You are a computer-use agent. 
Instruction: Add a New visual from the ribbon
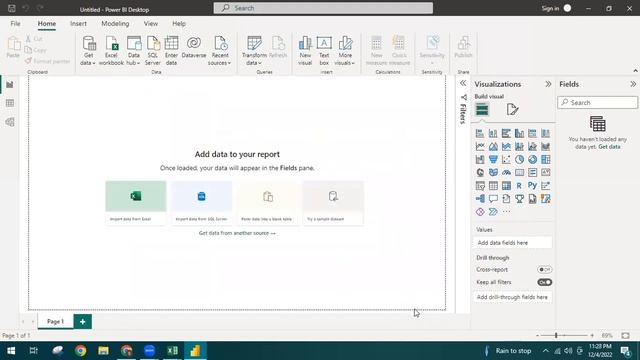[305, 51]
